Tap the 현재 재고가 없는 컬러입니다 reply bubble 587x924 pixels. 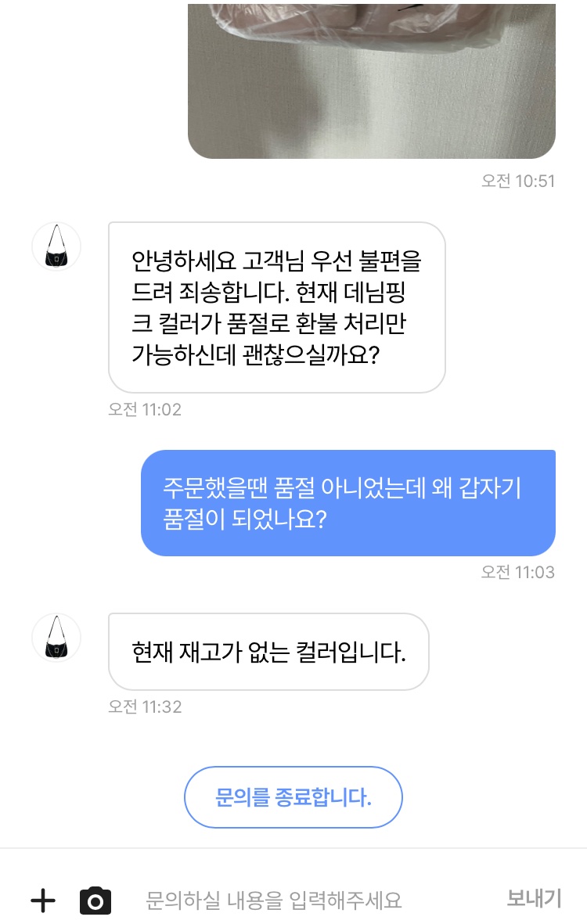coord(268,652)
